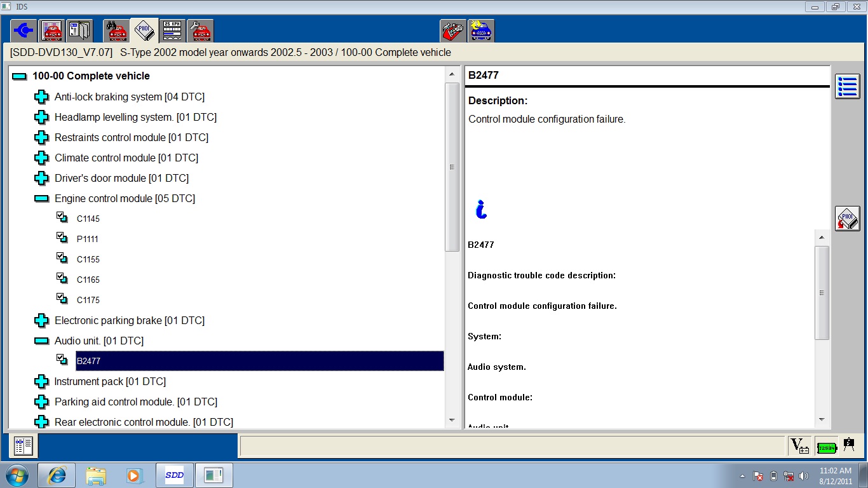Image resolution: width=868 pixels, height=488 pixels.
Task: Toggle checkbox beside B2477
Action: point(62,360)
